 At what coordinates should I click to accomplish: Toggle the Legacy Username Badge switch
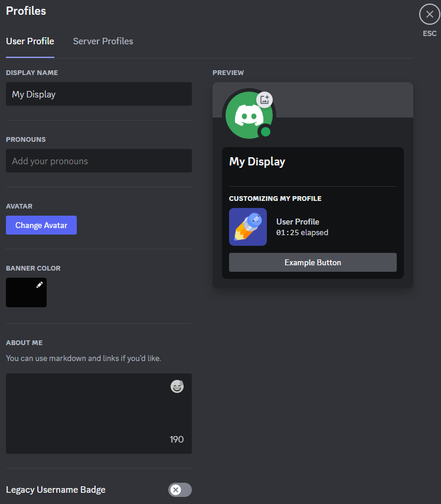(180, 490)
